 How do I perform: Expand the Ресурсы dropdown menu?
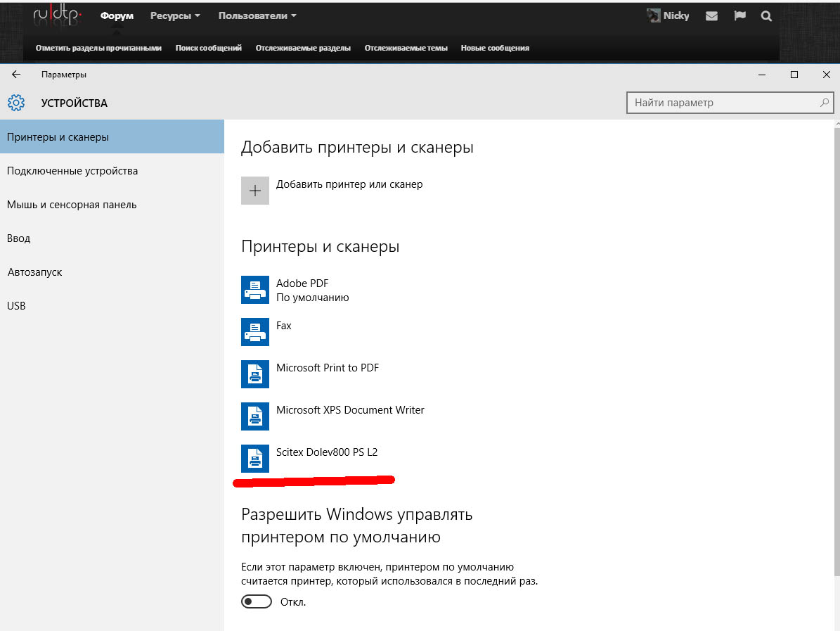pos(175,15)
